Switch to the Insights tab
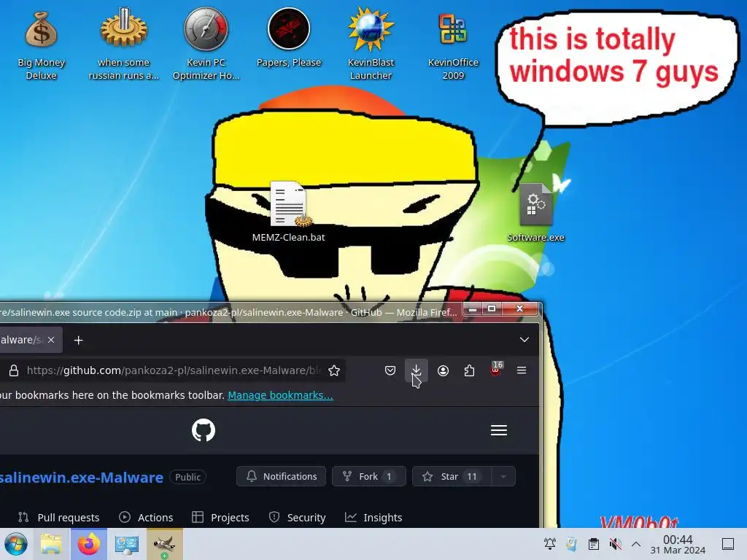The height and width of the screenshot is (560, 747). tap(373, 517)
